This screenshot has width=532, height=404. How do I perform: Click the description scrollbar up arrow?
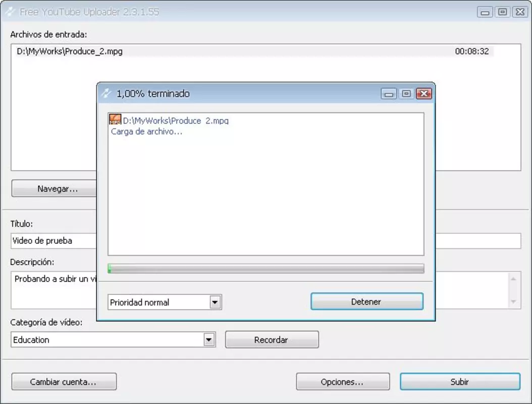point(513,279)
